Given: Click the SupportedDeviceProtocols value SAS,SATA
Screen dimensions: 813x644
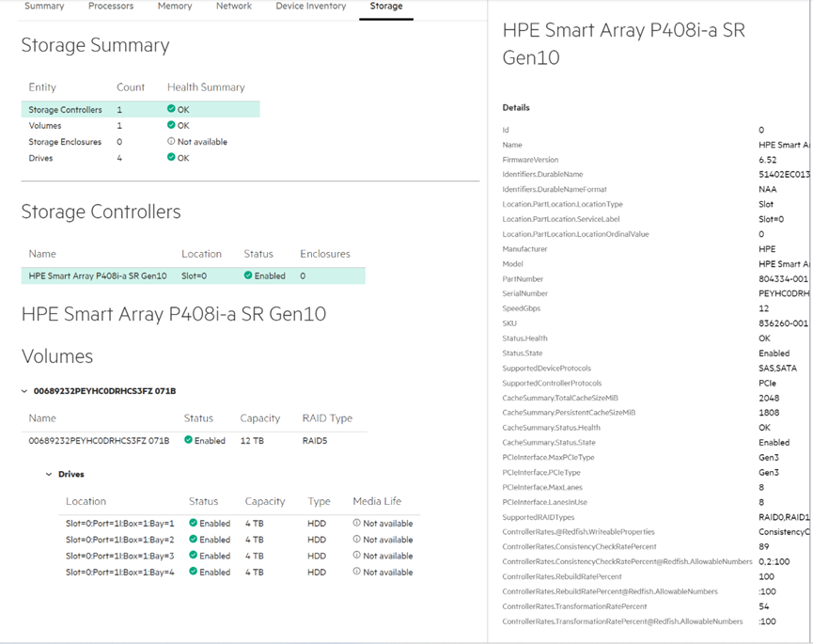Looking at the screenshot, I should 777,369.
